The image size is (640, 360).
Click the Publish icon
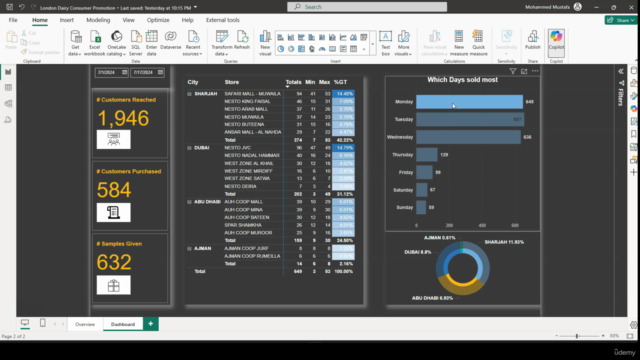(x=533, y=40)
